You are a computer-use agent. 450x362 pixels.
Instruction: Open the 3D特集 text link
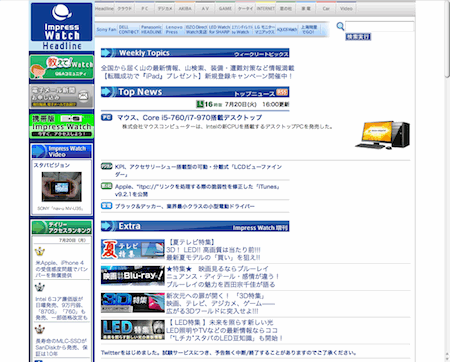(x=221, y=303)
